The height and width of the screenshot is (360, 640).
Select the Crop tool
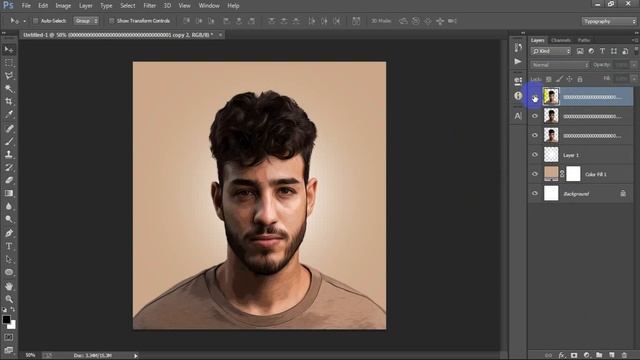(9, 101)
